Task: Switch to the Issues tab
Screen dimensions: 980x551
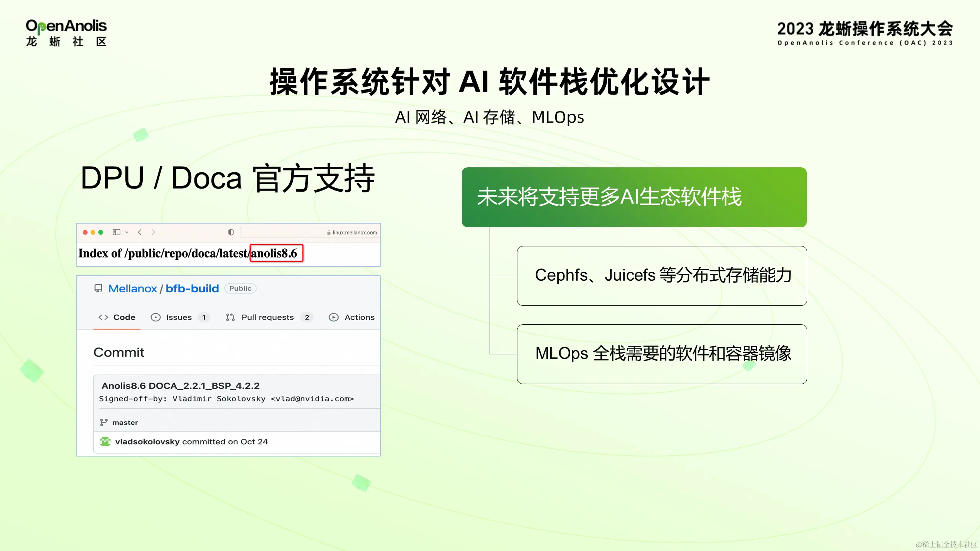Action: 179,317
